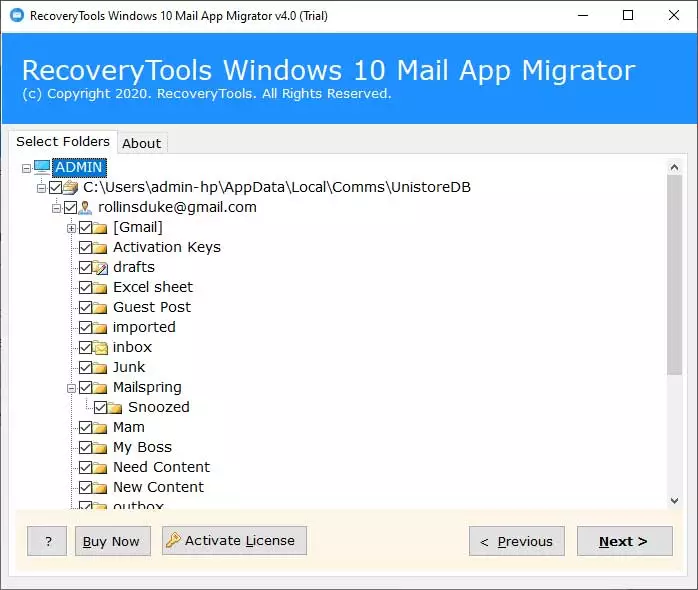
Task: Open help with the question mark button
Action: click(x=47, y=541)
